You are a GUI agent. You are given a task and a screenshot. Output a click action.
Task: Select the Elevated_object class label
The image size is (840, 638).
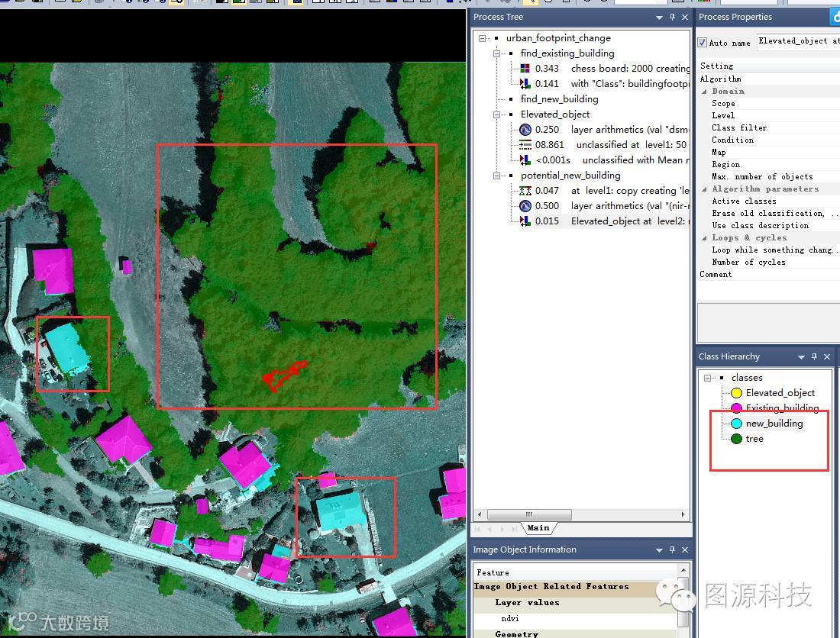point(780,393)
